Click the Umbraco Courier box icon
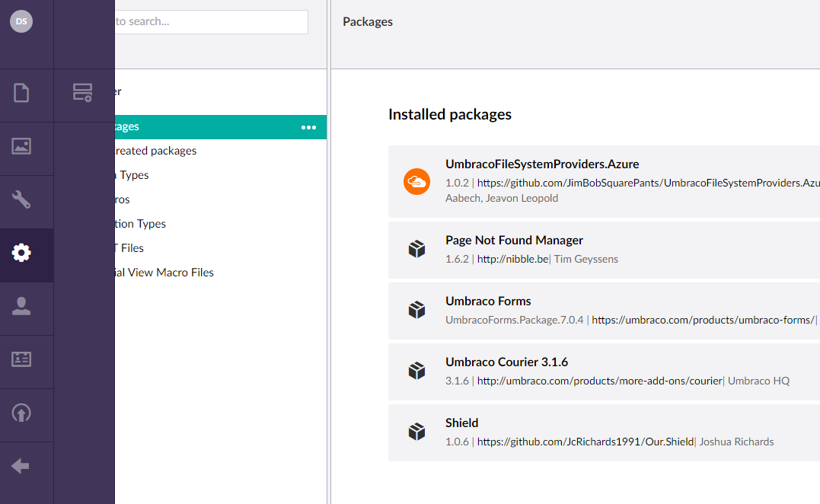This screenshot has height=504, width=820. (x=416, y=371)
